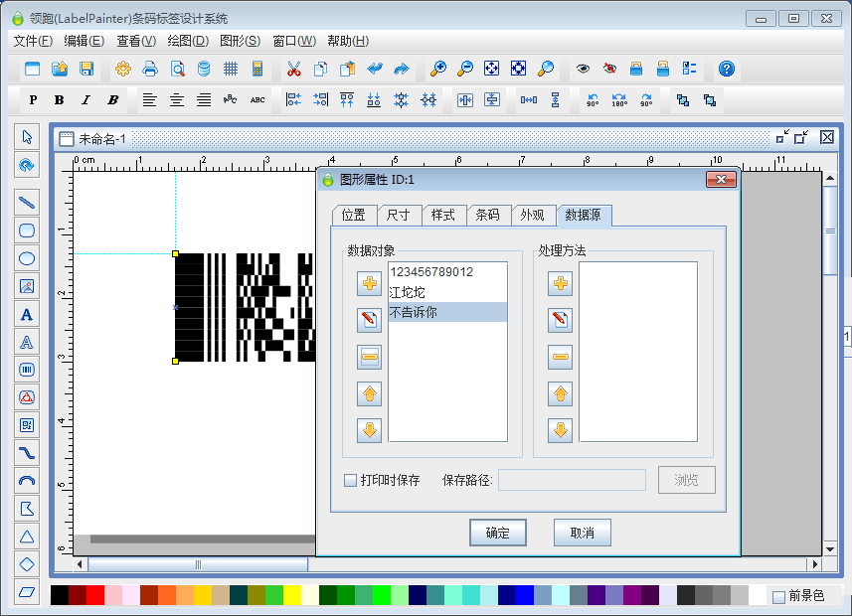Select 不告诉你 in data list
This screenshot has height=616, width=852.
point(447,312)
